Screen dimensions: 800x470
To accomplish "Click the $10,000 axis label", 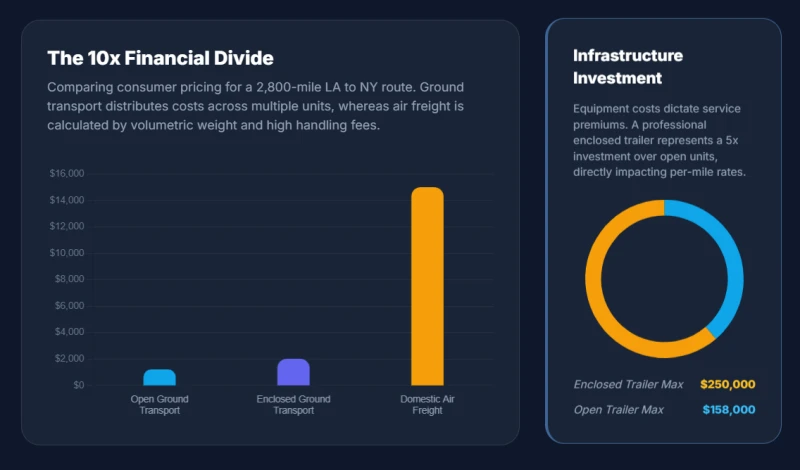I will [67, 253].
